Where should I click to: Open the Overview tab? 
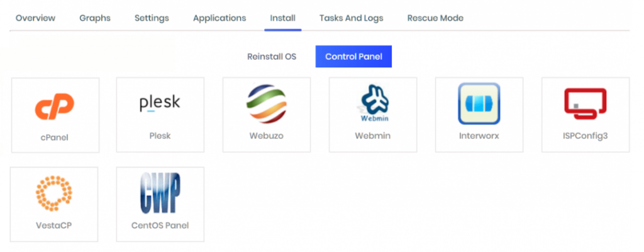[x=35, y=18]
